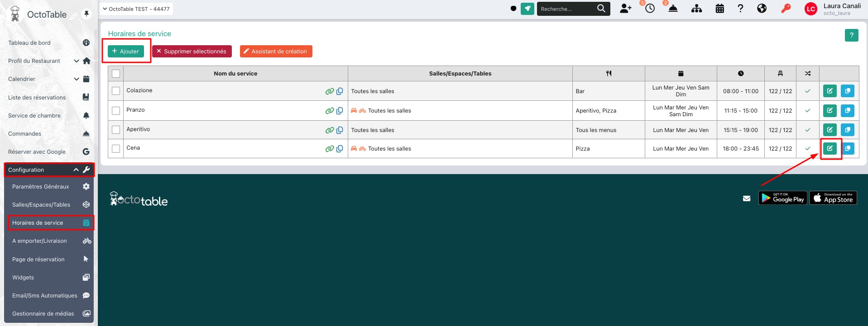Select the Pranzo row checkbox
Image resolution: width=868 pixels, height=326 pixels.
(x=116, y=111)
